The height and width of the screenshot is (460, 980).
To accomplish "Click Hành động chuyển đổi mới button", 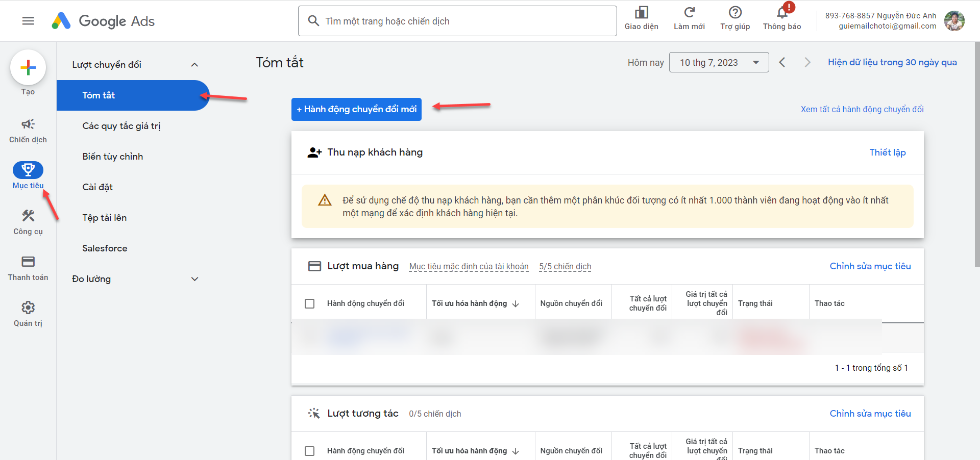I will click(x=356, y=109).
